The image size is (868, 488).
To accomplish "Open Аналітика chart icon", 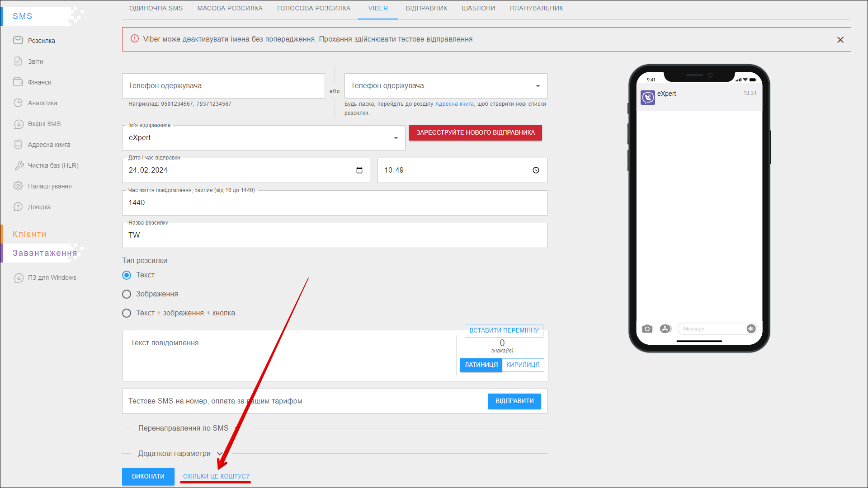I will (x=18, y=103).
